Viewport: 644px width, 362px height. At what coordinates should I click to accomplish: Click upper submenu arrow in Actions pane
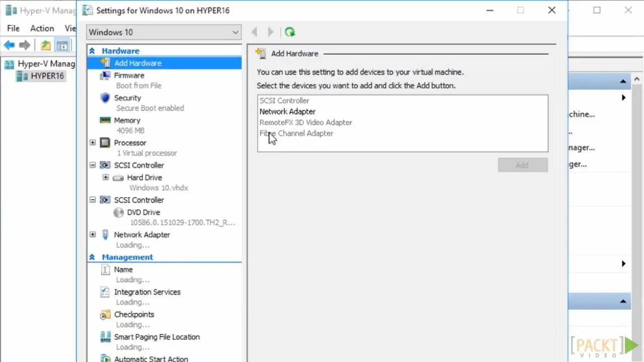[x=623, y=98]
